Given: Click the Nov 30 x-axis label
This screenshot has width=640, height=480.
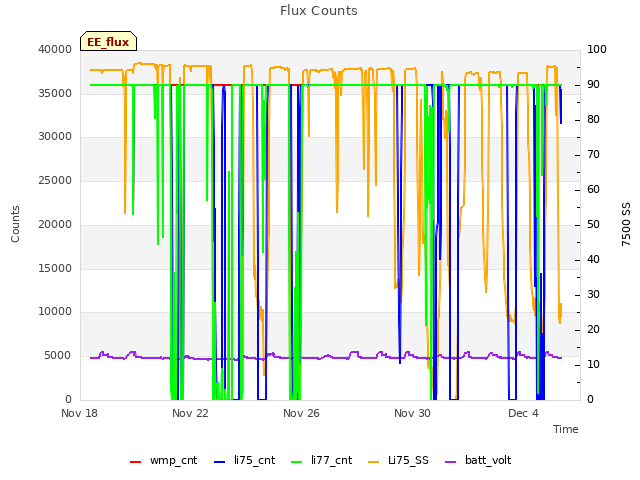Looking at the screenshot, I should (x=412, y=413).
